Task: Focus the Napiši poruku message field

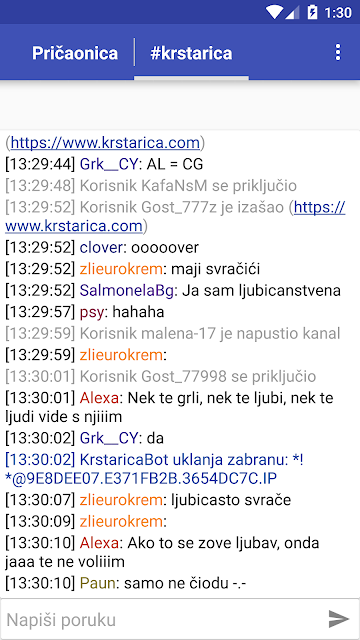Action: point(163,619)
